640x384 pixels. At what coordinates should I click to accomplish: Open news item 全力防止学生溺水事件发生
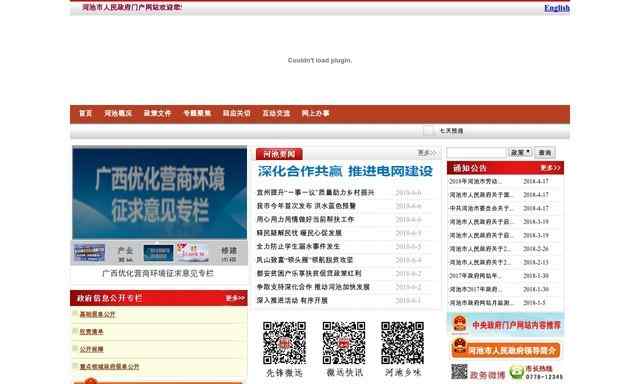click(298, 246)
